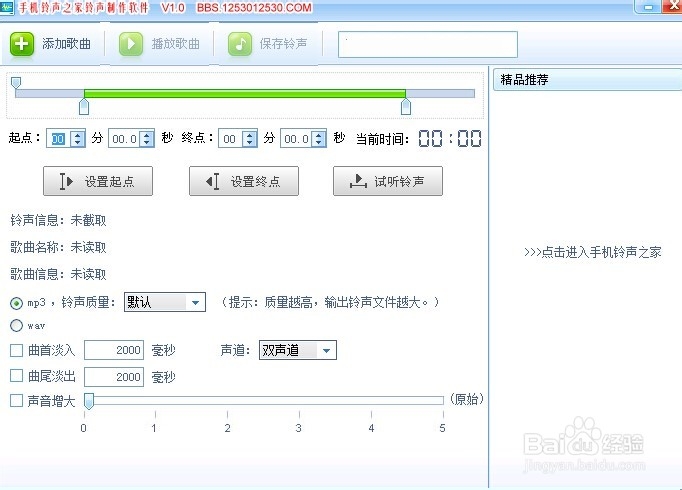Click the 起点 minutes input field
Viewport: 682px width, 490px height.
coord(59,139)
